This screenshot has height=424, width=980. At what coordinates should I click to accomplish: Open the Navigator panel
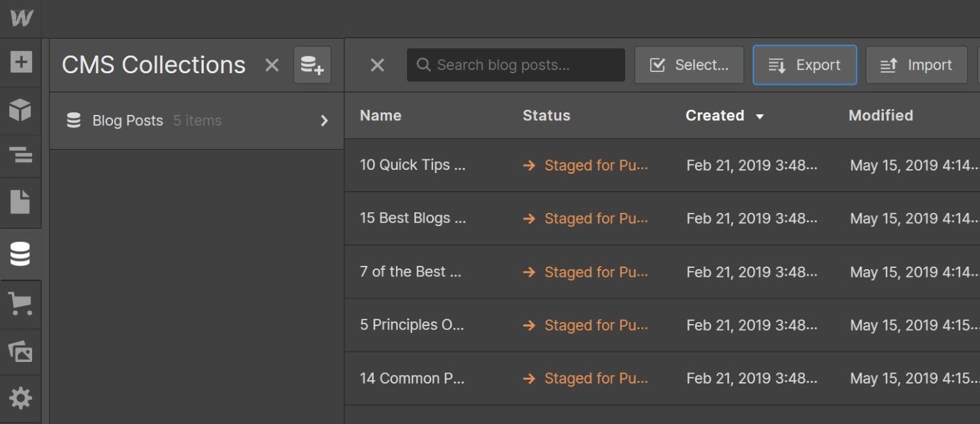coord(21,155)
